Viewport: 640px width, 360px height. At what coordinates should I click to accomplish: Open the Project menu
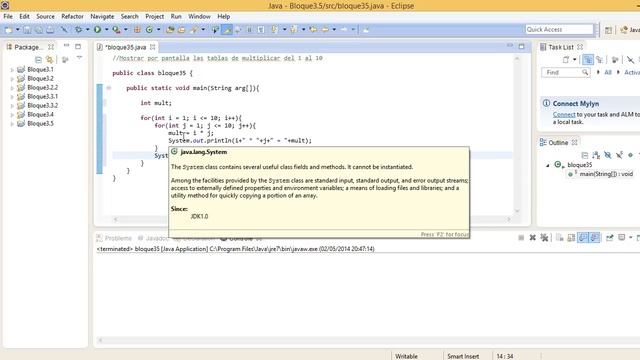click(155, 16)
